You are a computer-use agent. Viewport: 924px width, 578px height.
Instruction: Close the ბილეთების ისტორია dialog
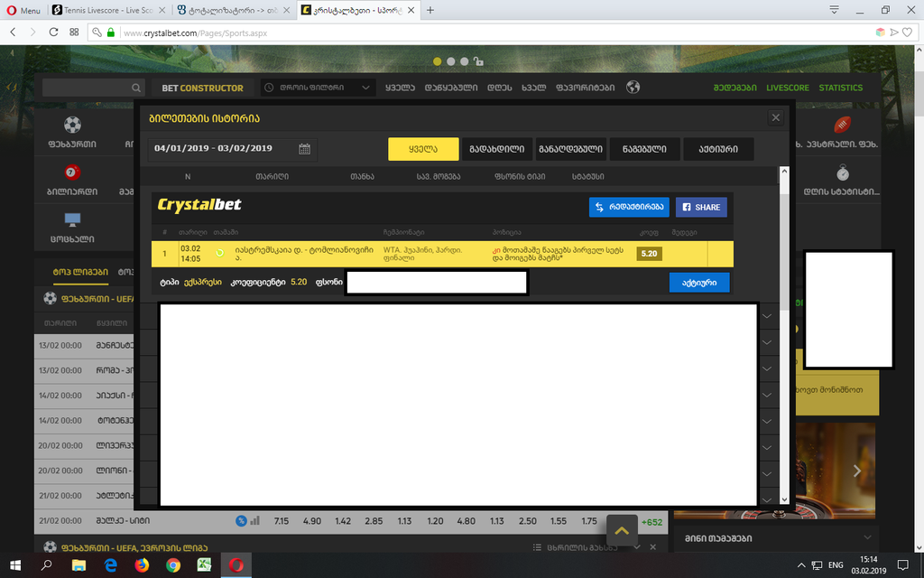tap(775, 118)
